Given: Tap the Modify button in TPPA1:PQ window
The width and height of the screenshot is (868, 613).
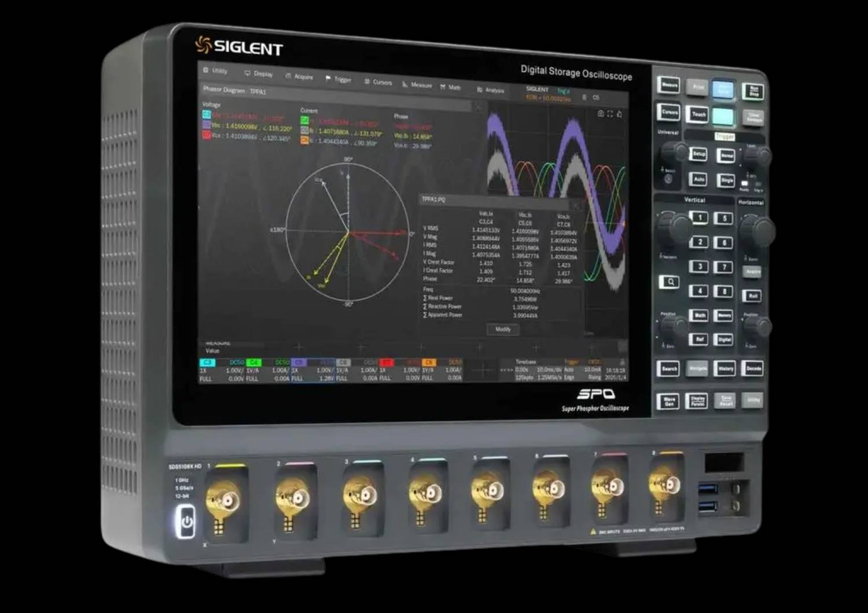Looking at the screenshot, I should pyautogui.click(x=503, y=330).
